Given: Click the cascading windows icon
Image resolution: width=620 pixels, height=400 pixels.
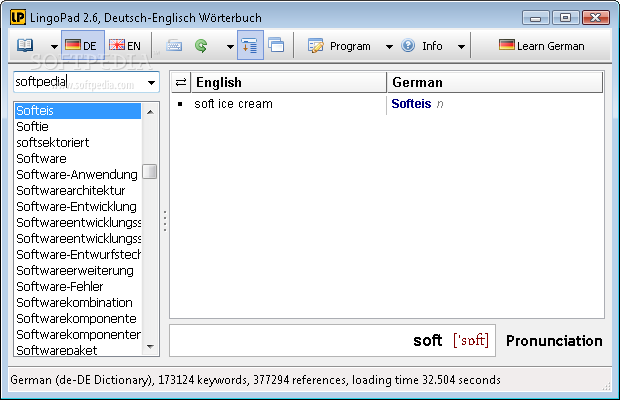Looking at the screenshot, I should [x=276, y=45].
